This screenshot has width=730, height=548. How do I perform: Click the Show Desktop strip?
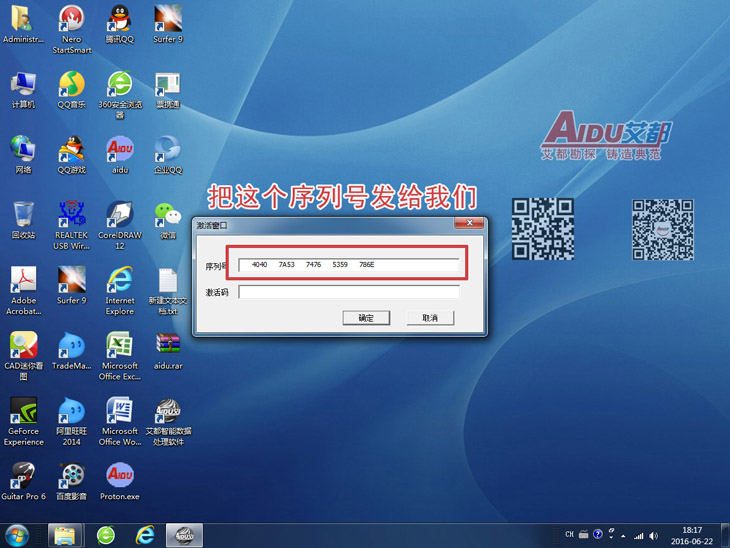coord(725,535)
